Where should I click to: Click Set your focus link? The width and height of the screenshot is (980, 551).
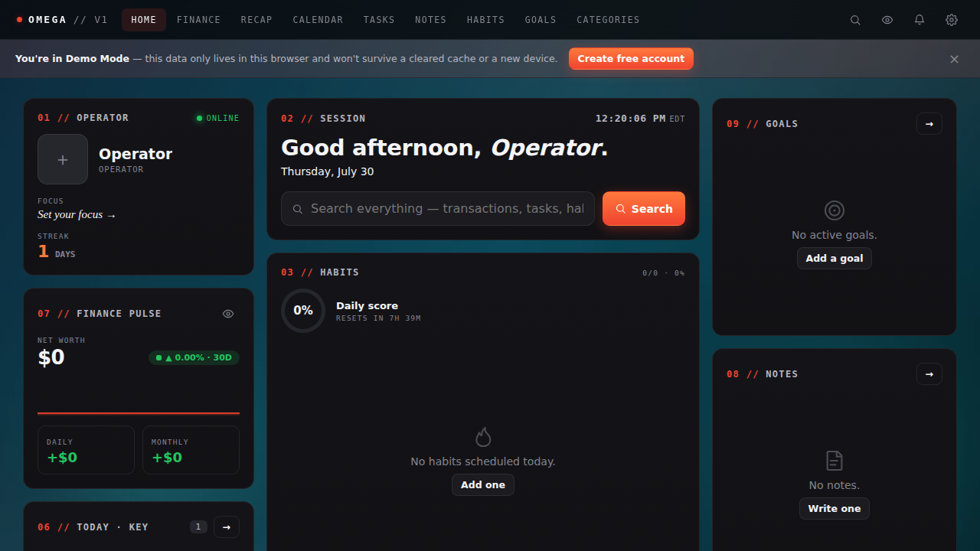77,215
